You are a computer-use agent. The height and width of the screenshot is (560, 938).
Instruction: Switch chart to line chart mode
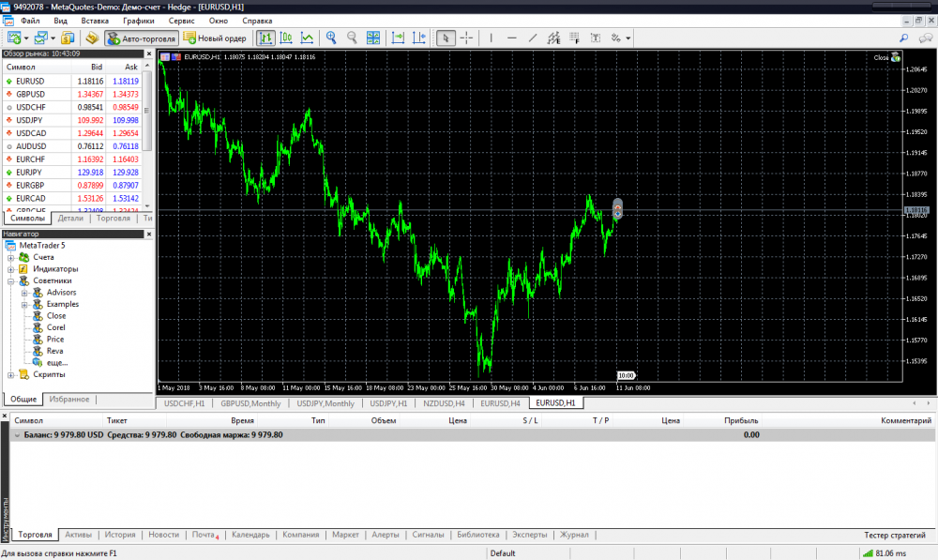(307, 38)
